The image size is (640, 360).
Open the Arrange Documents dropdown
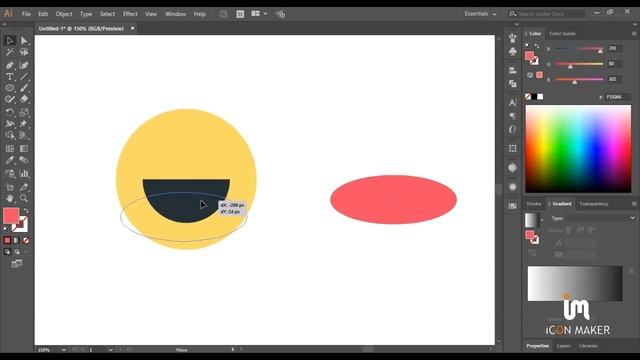pos(259,14)
